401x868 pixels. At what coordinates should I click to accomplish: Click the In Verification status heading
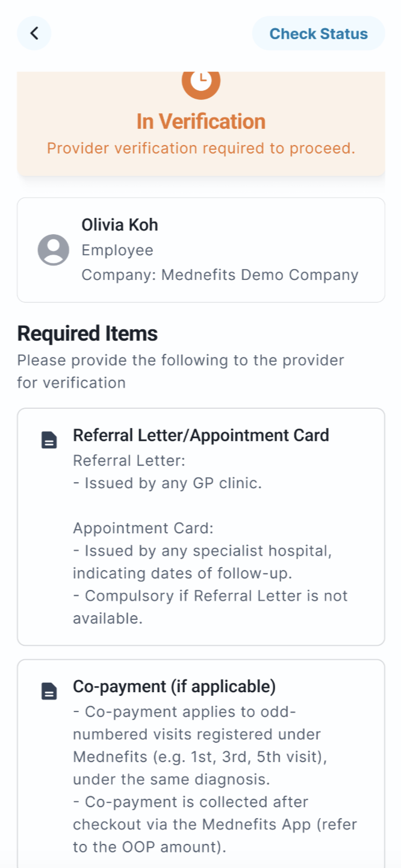tap(200, 122)
